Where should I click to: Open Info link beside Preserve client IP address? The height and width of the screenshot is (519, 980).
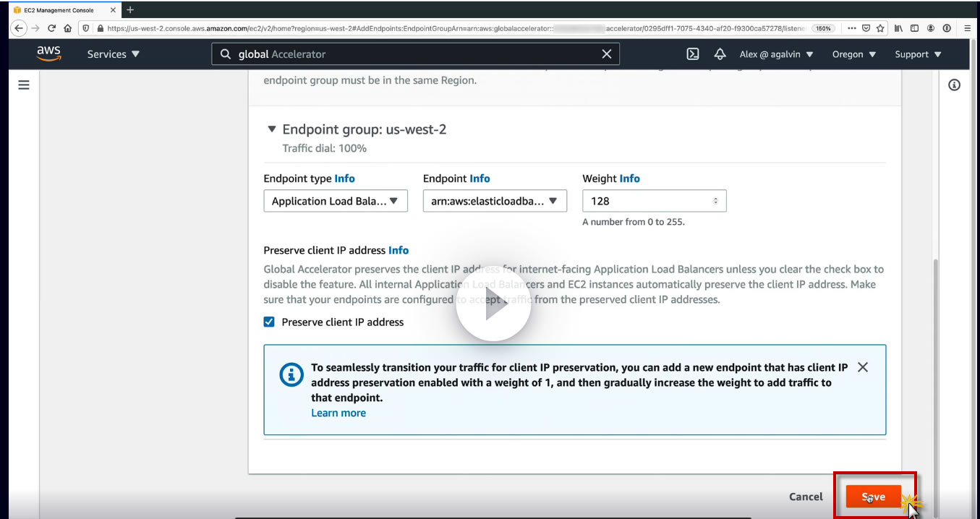pos(399,250)
